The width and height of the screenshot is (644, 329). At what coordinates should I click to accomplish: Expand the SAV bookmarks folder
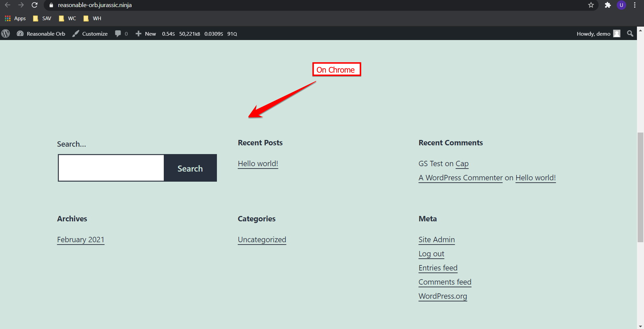42,18
